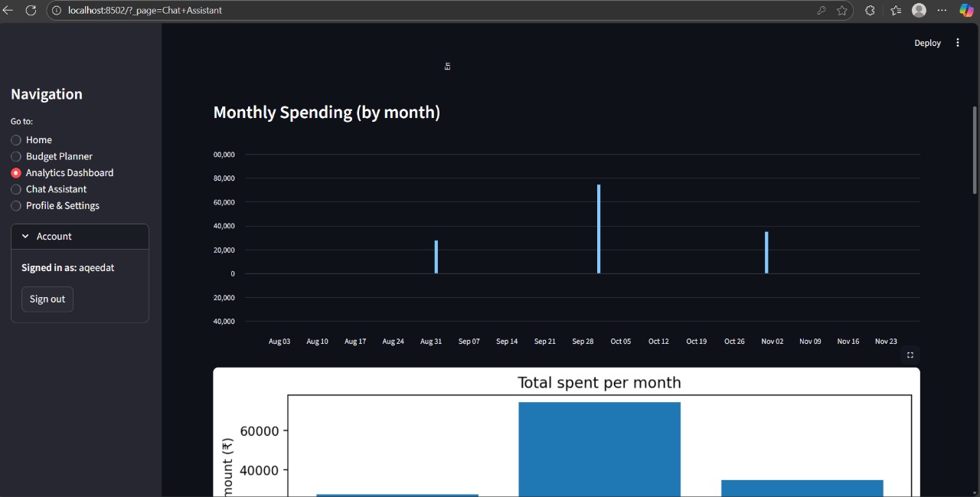This screenshot has width=980, height=497.
Task: Click the Deploy button
Action: [927, 43]
